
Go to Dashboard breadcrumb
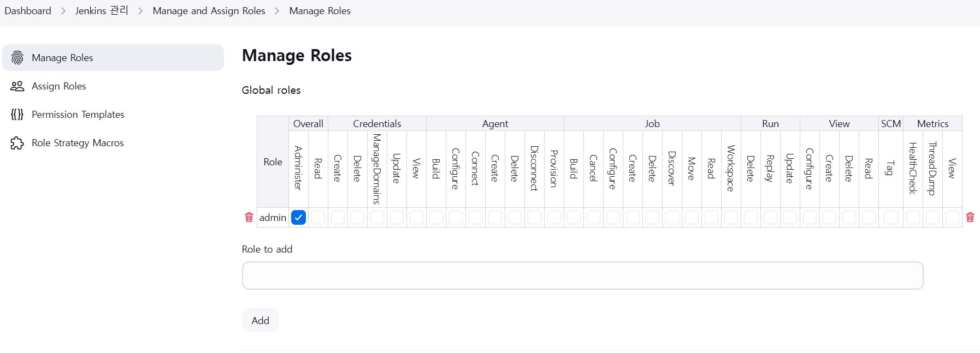click(28, 11)
